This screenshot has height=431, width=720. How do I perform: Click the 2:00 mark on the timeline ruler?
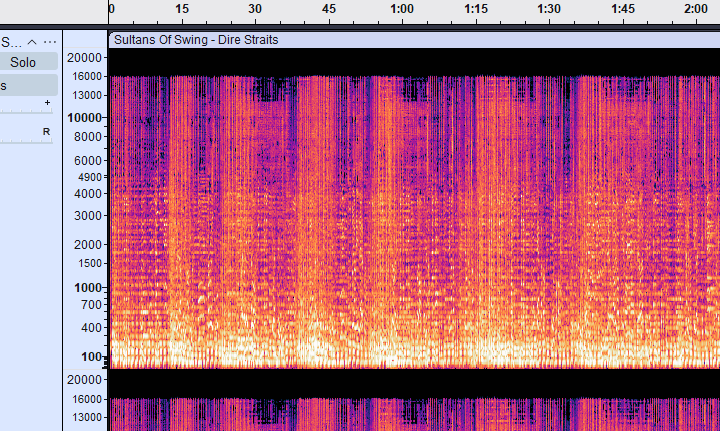pyautogui.click(x=695, y=10)
